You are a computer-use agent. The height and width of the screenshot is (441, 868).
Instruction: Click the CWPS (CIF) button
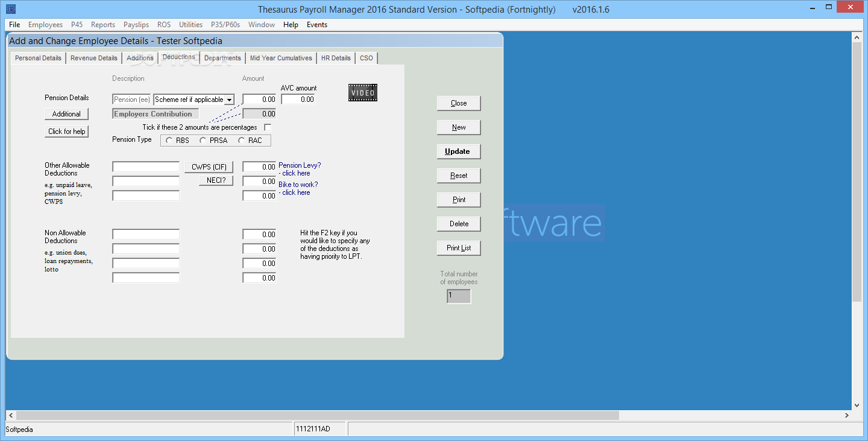coord(209,167)
